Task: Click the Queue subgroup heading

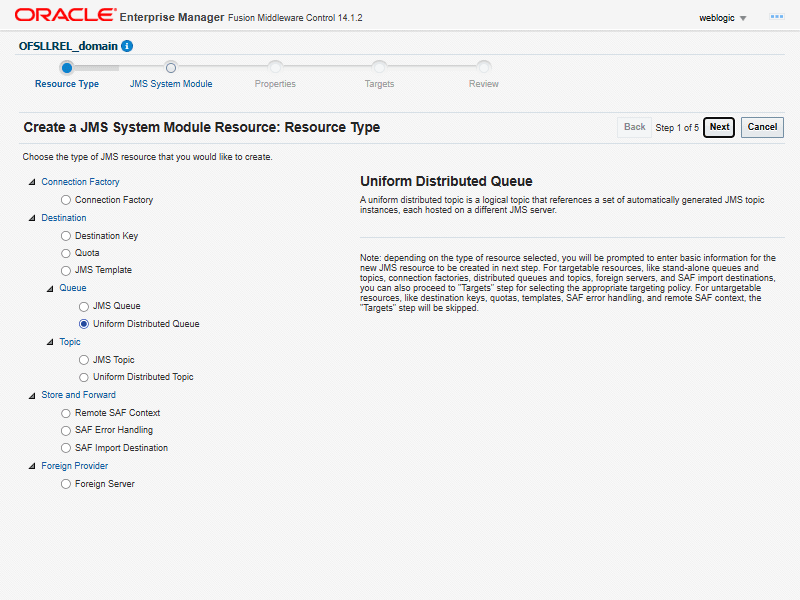Action: click(72, 288)
